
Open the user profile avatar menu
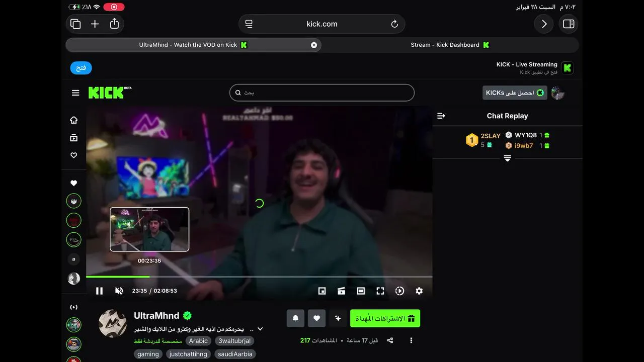(557, 93)
